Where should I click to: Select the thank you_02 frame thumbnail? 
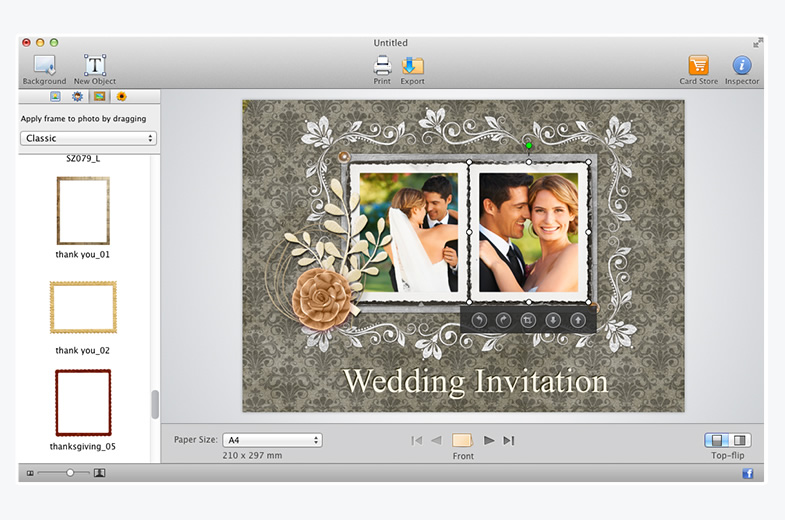pos(83,306)
